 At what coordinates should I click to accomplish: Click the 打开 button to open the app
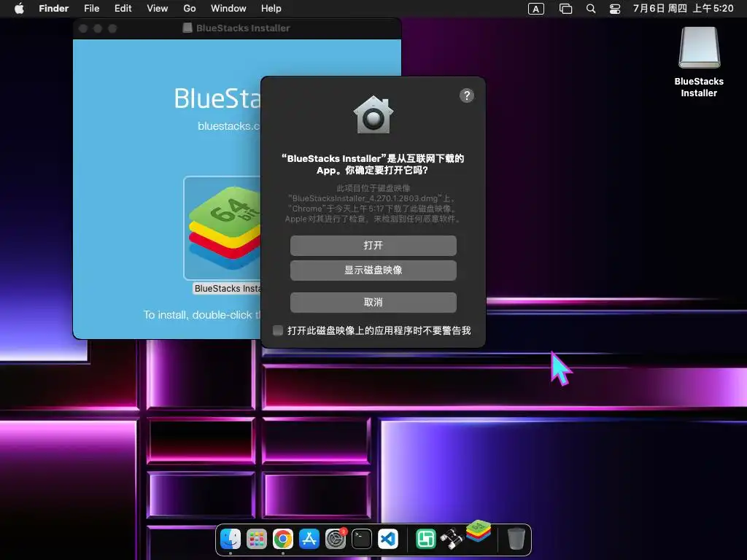[x=373, y=245]
